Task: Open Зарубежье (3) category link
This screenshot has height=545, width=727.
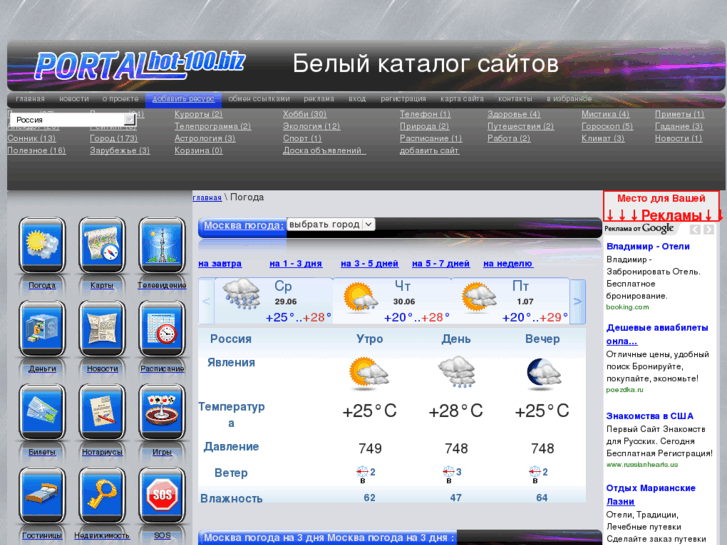Action: (120, 150)
